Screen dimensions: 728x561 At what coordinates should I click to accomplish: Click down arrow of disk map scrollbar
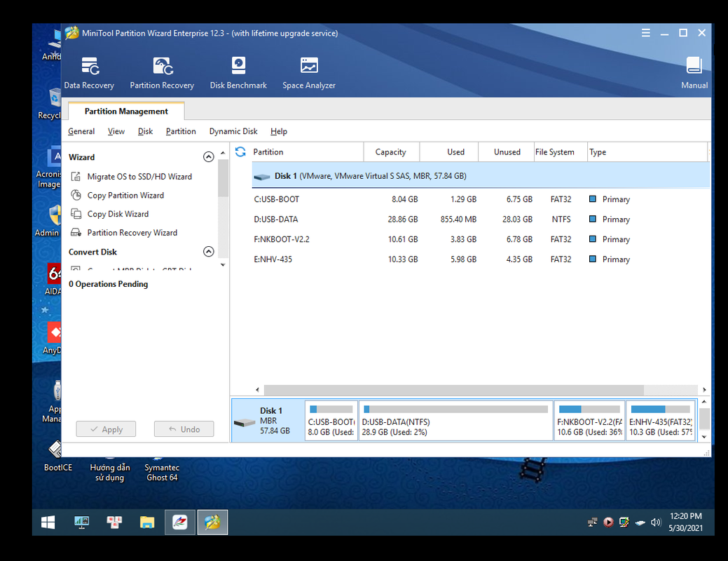pyautogui.click(x=704, y=436)
